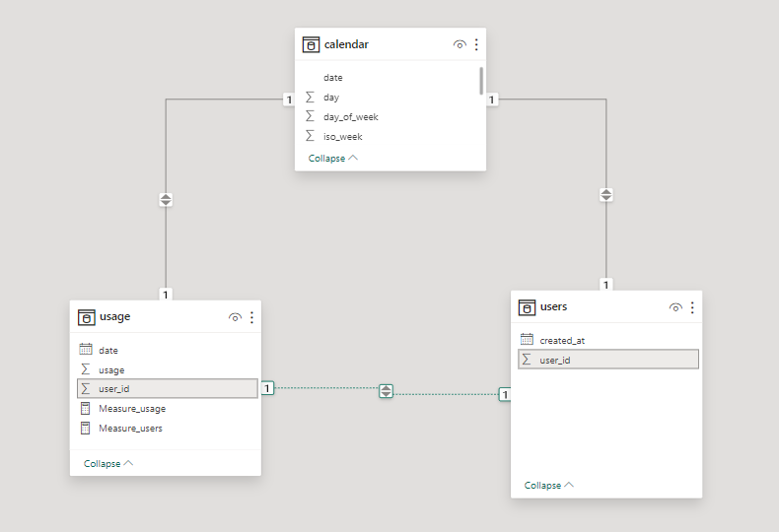Click cardinality 1 marker on calendar right side

[492, 100]
